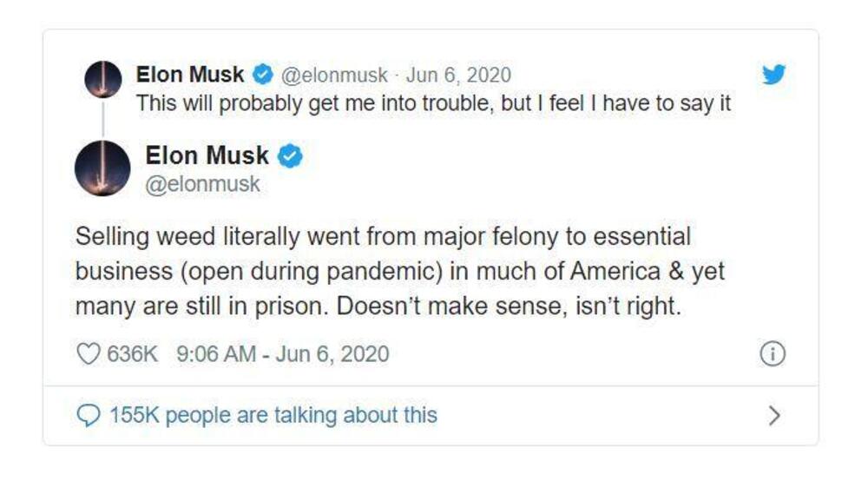Click the small 'Elon Musk' name in parent tweet

[x=190, y=76]
